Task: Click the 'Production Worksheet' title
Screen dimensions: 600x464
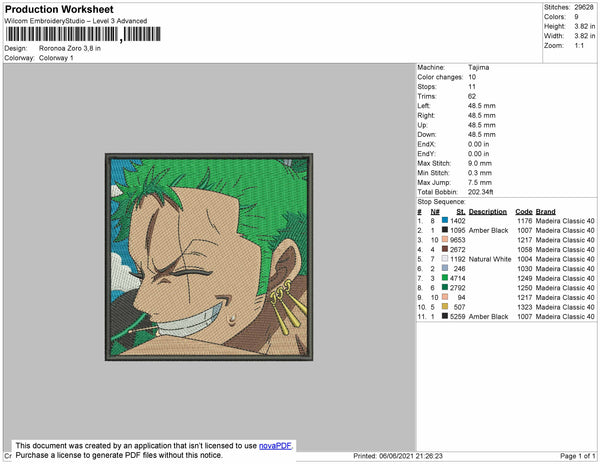Action: (59, 10)
